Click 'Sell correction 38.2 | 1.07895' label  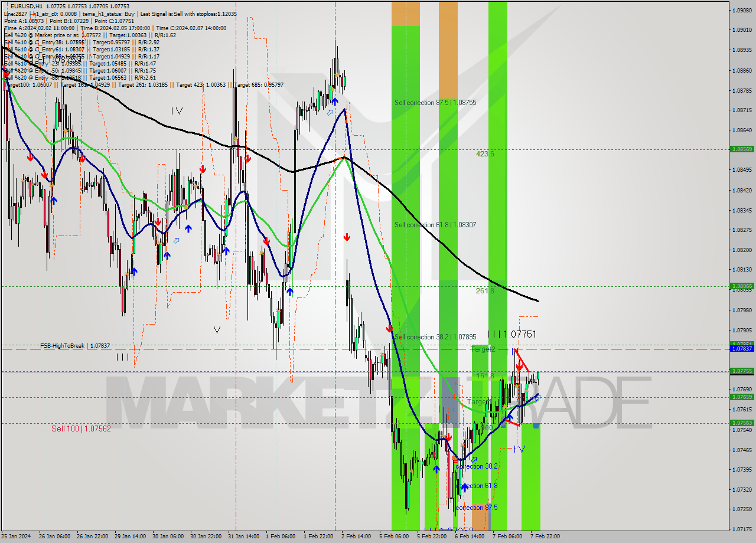click(435, 337)
